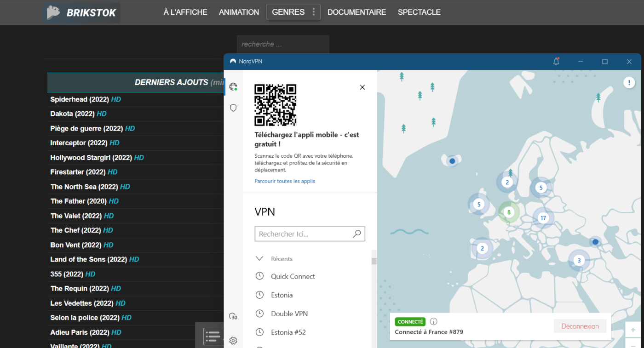Open DOCUMENTAIRE menu item
Viewport: 644px width, 348px height.
point(357,12)
